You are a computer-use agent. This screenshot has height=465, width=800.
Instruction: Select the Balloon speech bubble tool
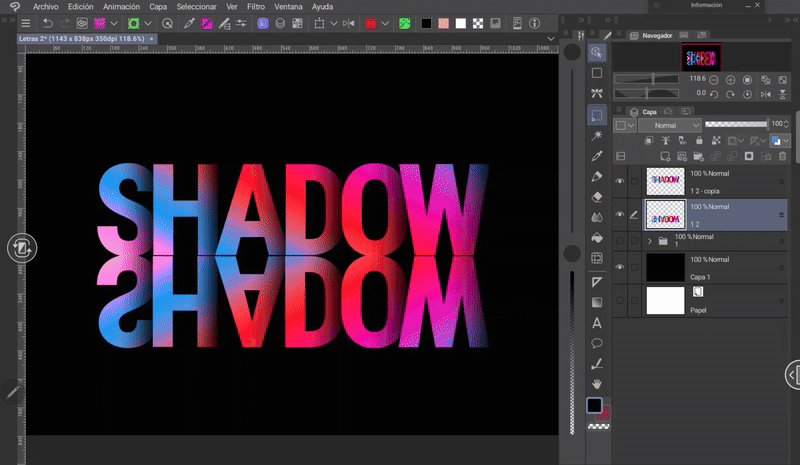click(x=597, y=343)
